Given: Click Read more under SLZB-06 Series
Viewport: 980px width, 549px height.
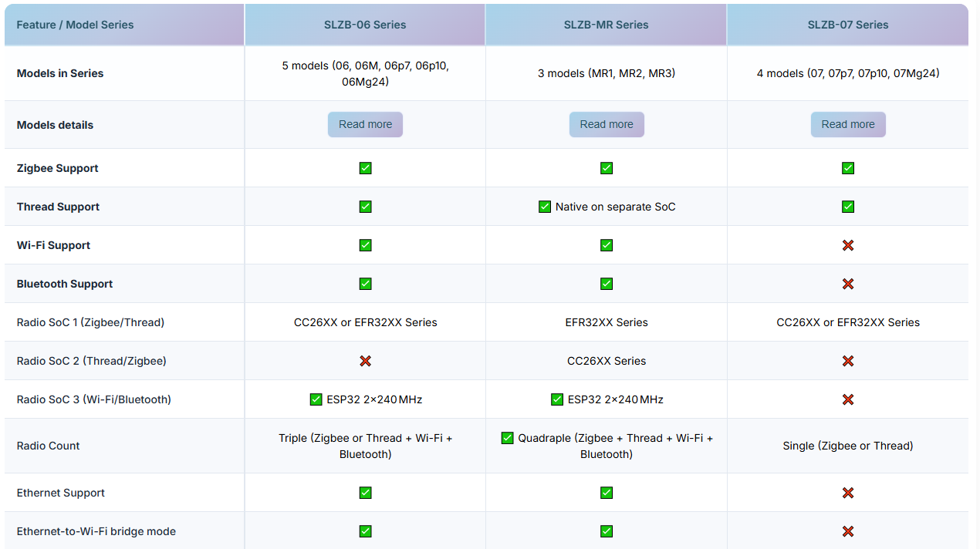Looking at the screenshot, I should coord(365,124).
